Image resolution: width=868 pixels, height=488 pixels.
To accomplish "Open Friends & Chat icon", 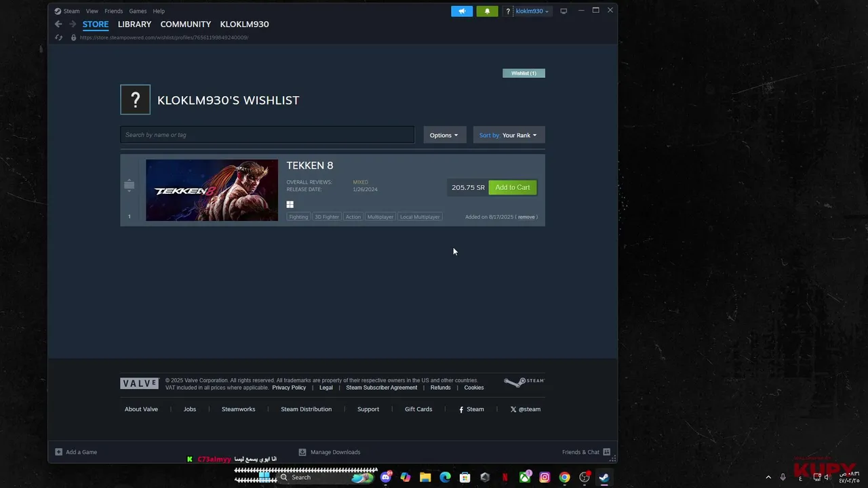I will (606, 452).
